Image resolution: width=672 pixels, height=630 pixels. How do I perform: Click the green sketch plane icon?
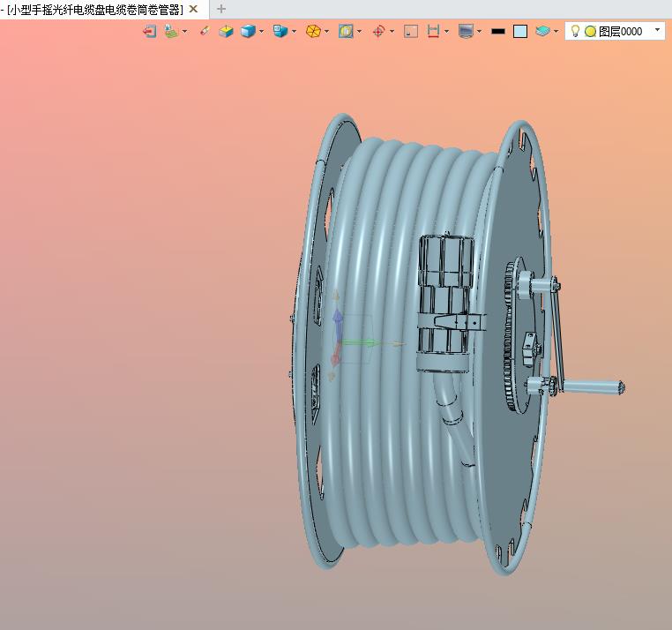pos(171,31)
